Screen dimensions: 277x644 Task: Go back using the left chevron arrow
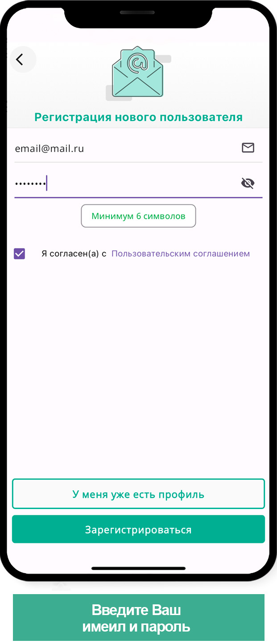pos(20,59)
